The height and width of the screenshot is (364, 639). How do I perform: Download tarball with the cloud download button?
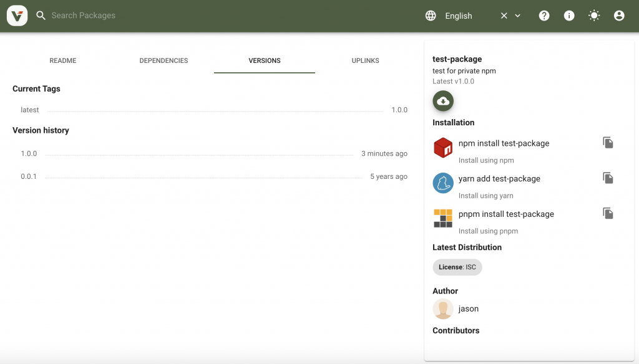(x=443, y=101)
